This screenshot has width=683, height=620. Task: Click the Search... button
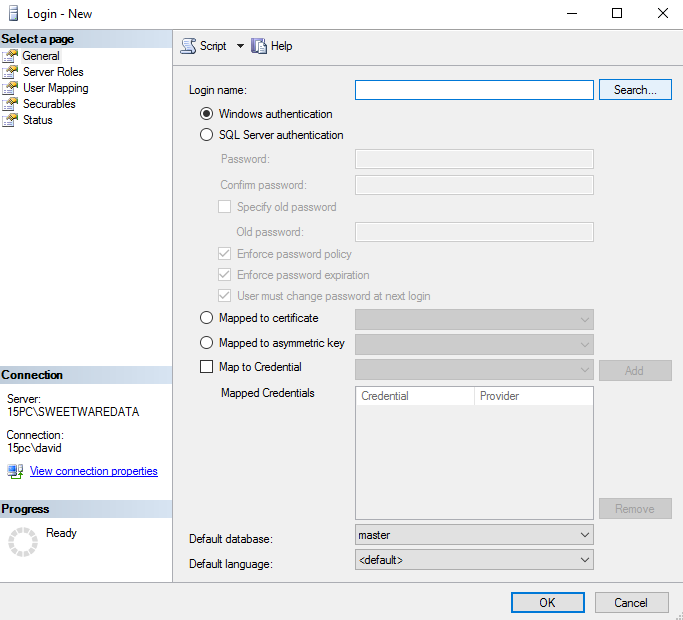pos(635,90)
